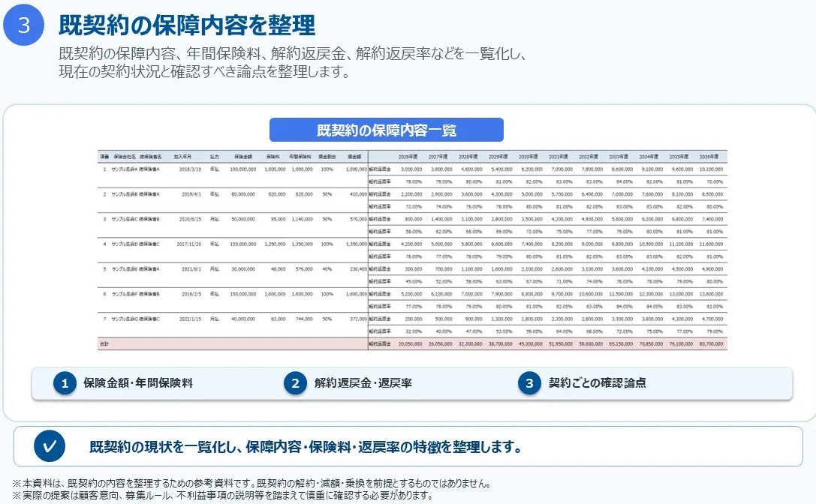Click the annual premium 744,000
This screenshot has width=816, height=504.
click(x=304, y=319)
